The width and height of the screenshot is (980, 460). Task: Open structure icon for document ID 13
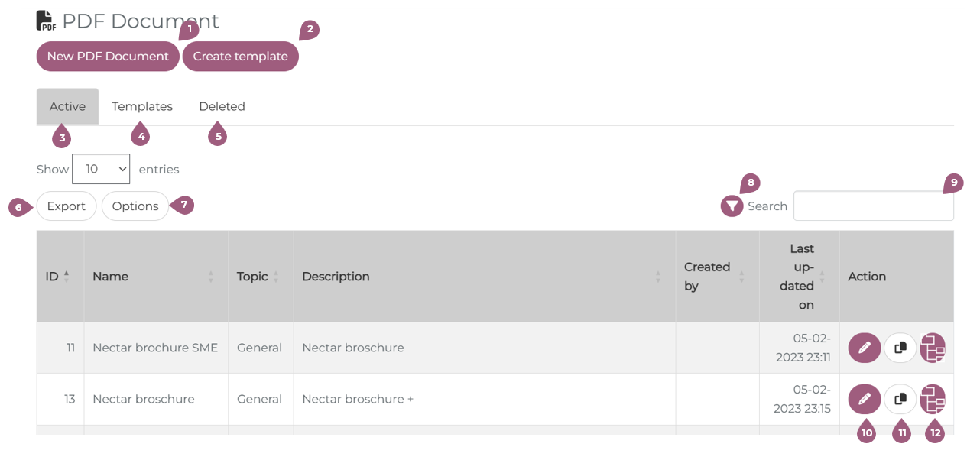click(933, 399)
